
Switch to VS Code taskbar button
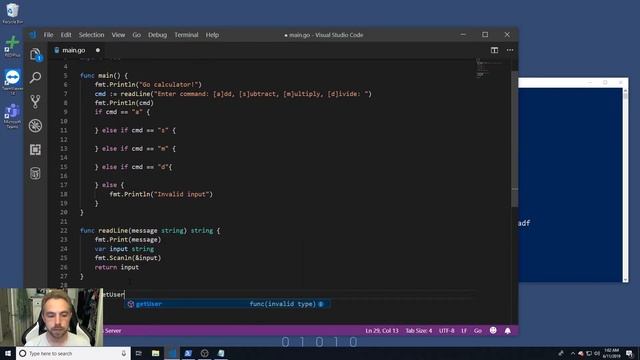click(x=172, y=353)
